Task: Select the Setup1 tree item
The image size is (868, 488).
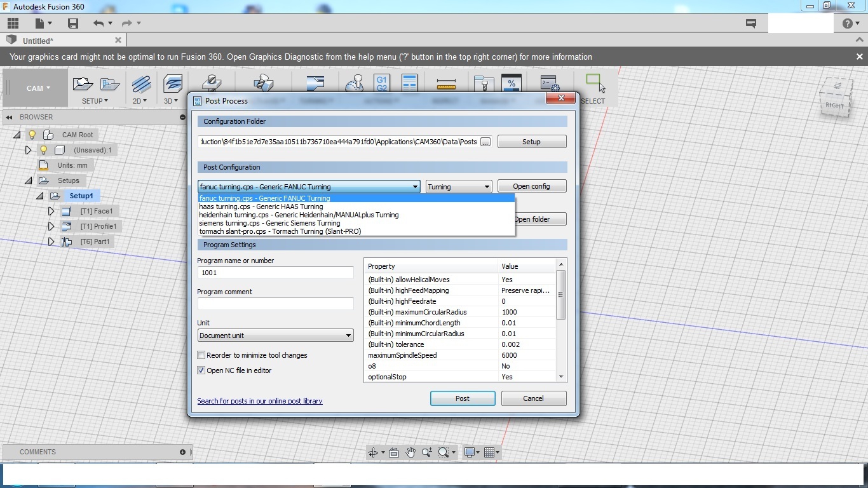Action: (x=81, y=196)
